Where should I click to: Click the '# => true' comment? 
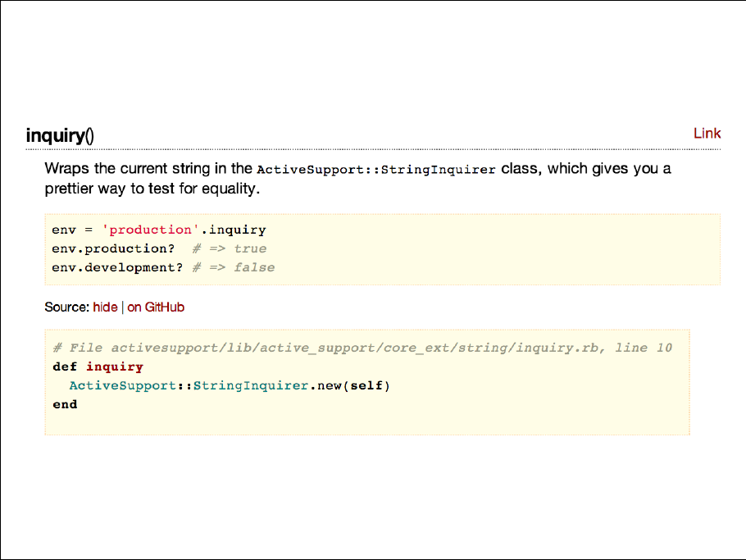(x=230, y=248)
